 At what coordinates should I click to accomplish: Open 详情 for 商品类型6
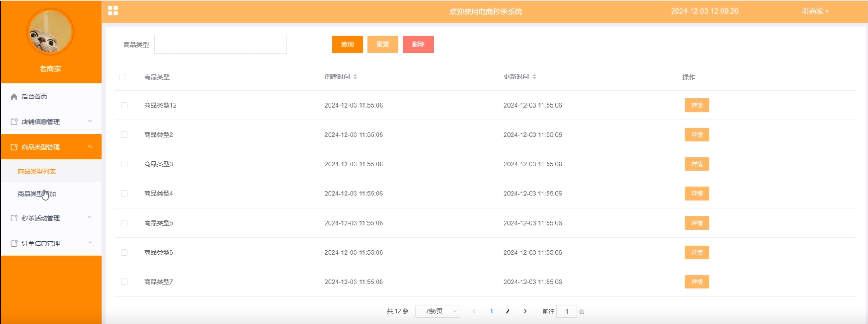[x=697, y=252]
